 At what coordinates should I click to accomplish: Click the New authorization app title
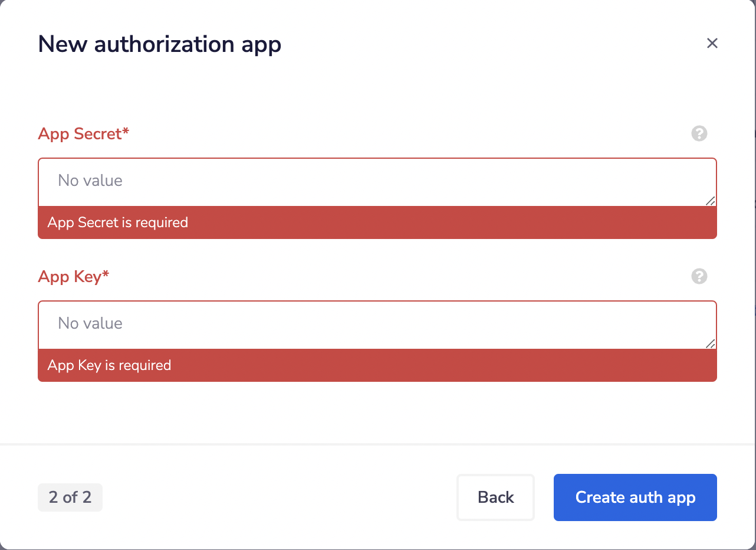point(159,44)
